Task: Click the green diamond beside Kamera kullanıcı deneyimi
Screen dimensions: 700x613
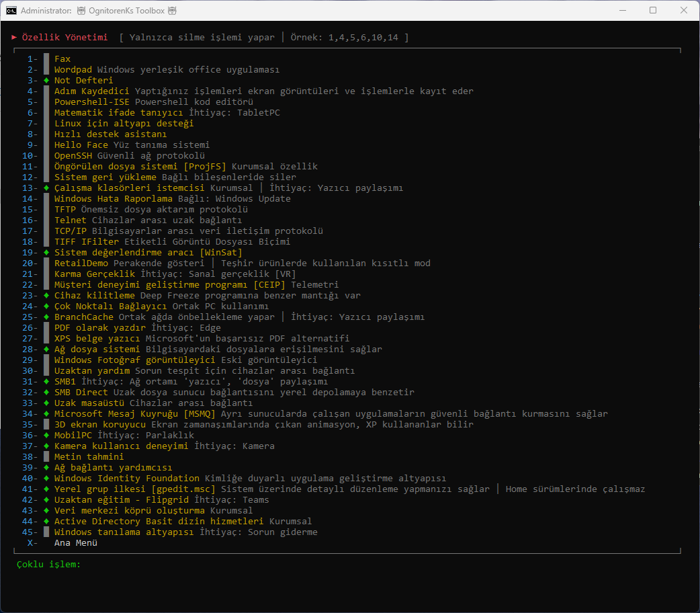Action: point(46,446)
